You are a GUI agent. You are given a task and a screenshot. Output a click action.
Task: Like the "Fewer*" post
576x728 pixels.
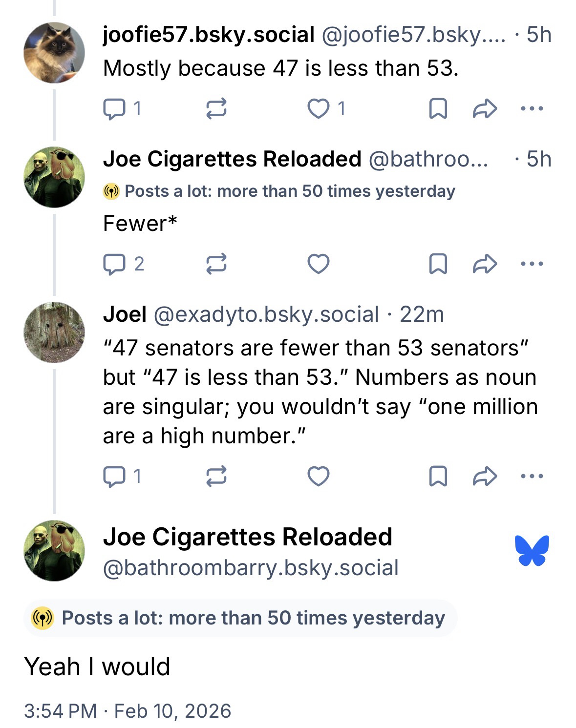point(319,264)
